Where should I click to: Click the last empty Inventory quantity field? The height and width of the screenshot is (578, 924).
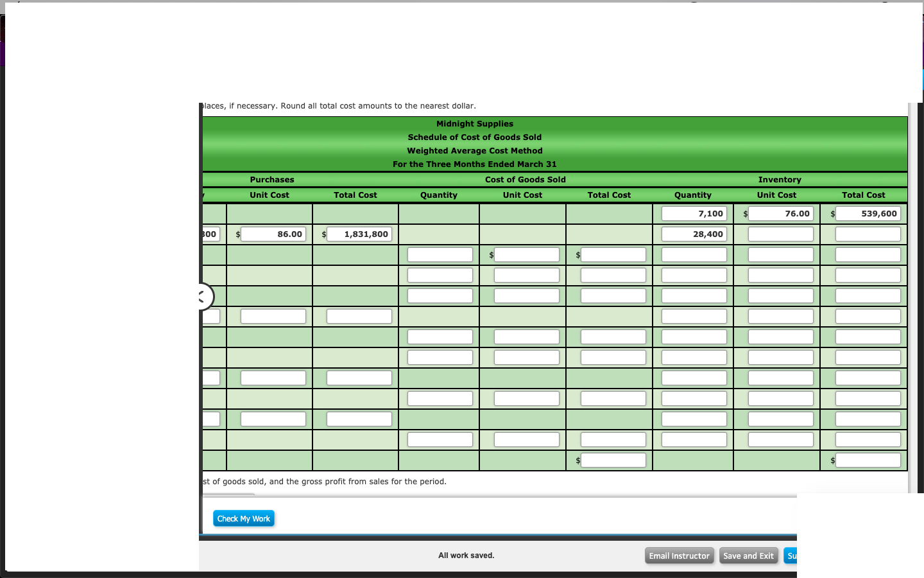693,439
